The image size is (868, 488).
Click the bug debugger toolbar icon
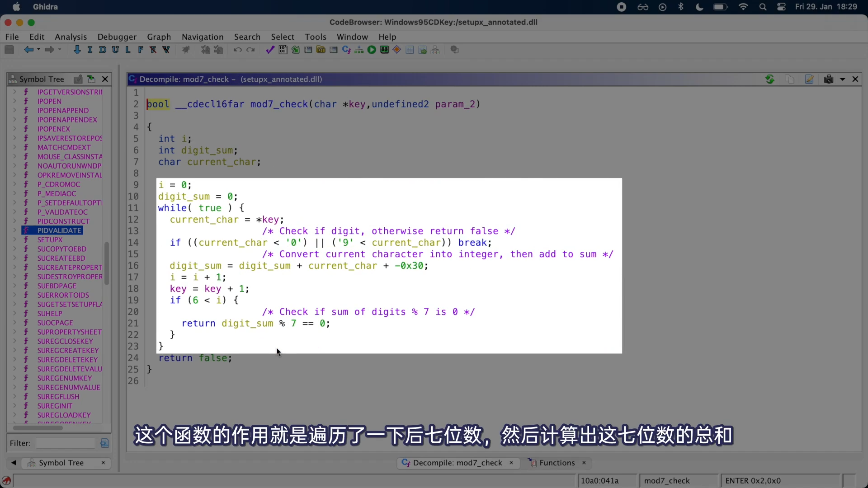(186, 50)
